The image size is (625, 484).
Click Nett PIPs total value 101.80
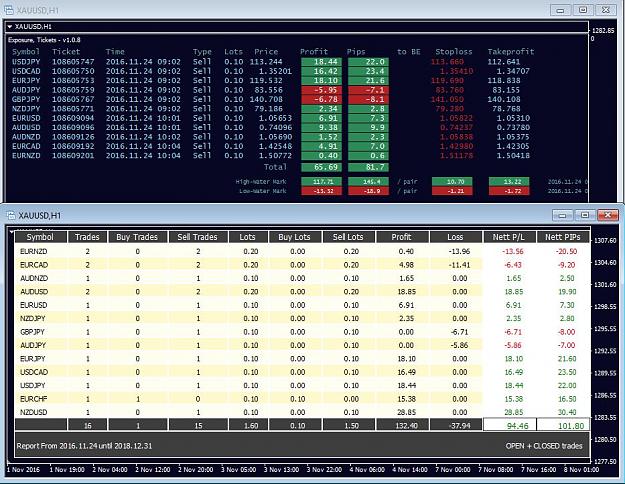[x=571, y=426]
